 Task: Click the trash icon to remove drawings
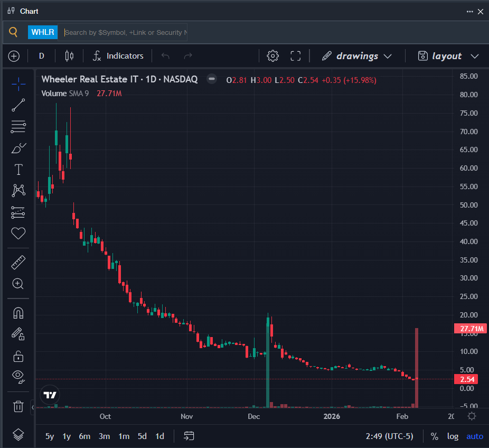(x=18, y=406)
